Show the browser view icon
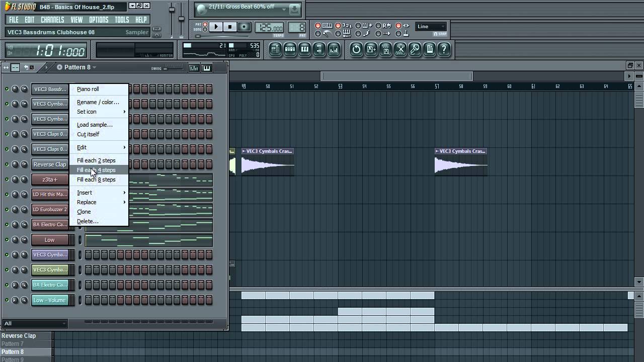The width and height of the screenshot is (644, 362). [319, 49]
